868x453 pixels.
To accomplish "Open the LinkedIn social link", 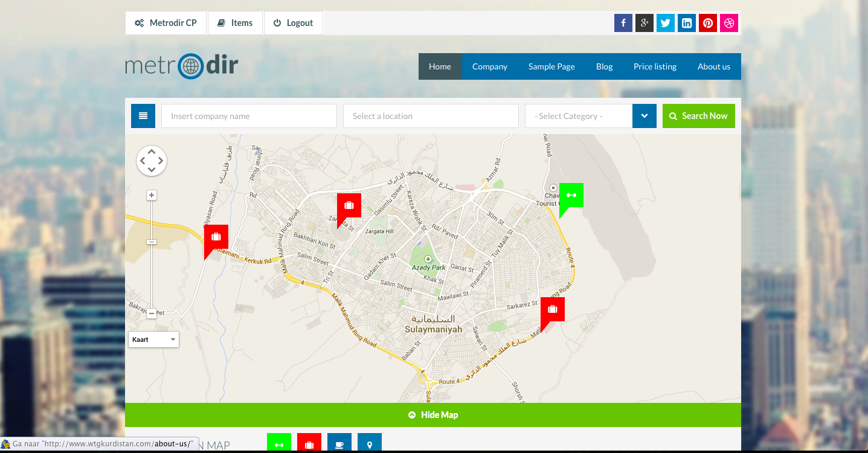I will (x=687, y=23).
